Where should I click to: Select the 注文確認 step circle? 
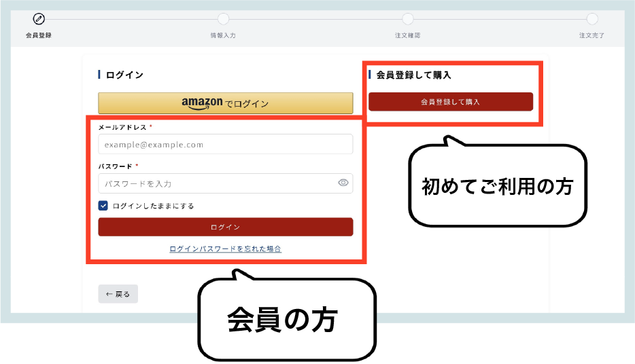pyautogui.click(x=408, y=18)
